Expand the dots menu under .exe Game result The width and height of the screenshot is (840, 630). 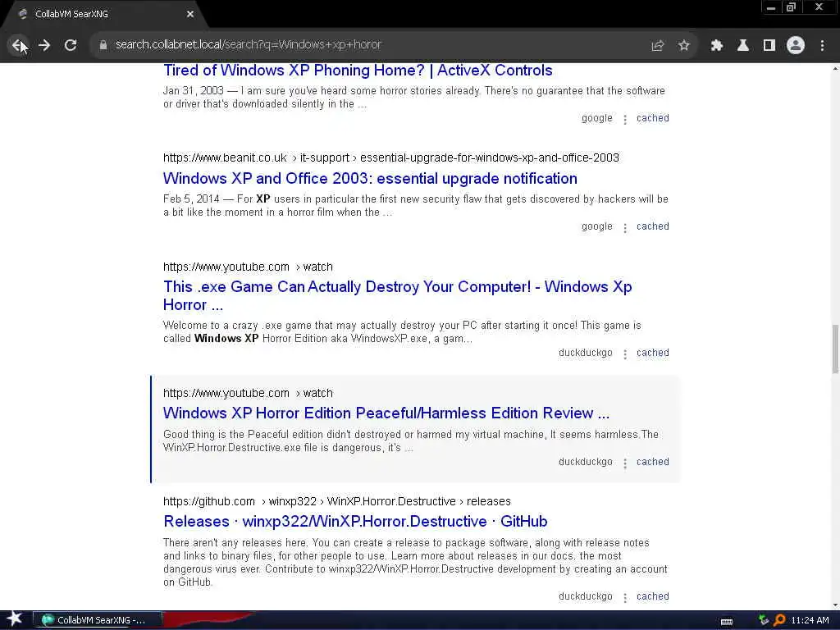pos(624,354)
